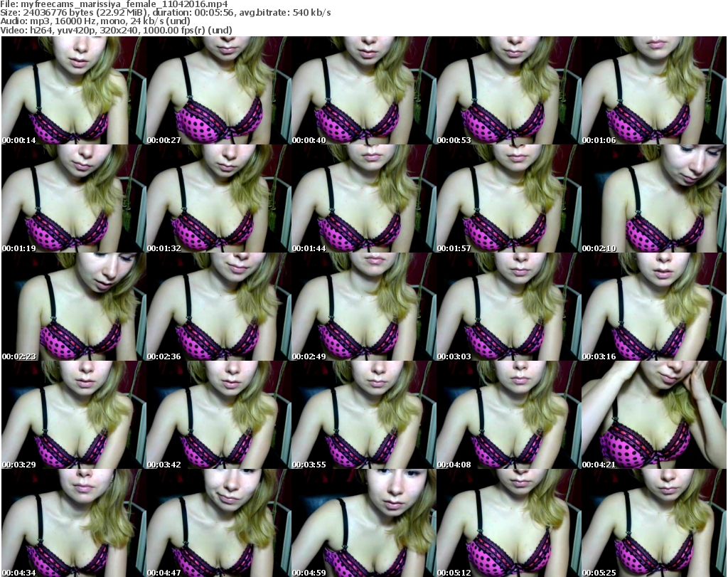Select the frame labeled 00:02:36
This screenshot has width=728, height=577.
click(219, 307)
